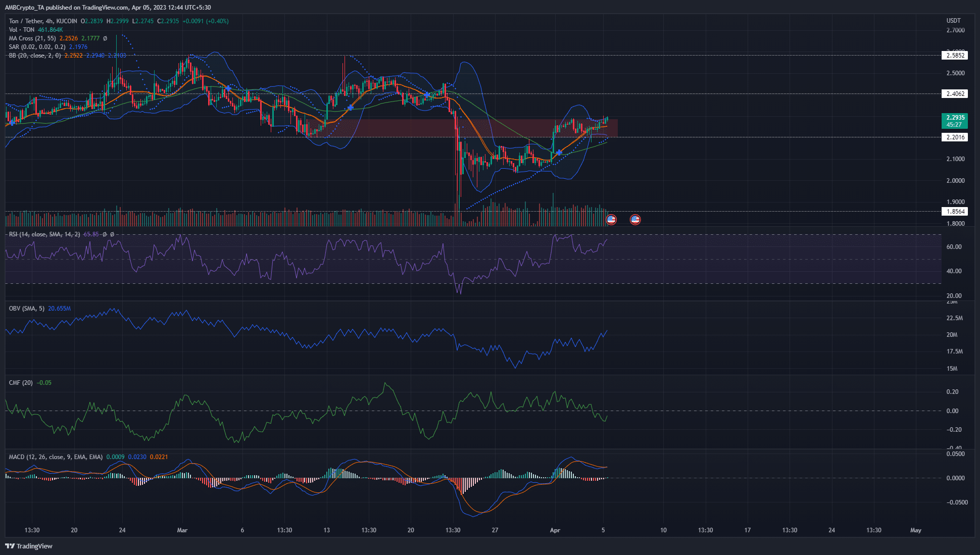This screenshot has width=980, height=555.
Task: Click the current price label 2.2935
Action: click(955, 121)
